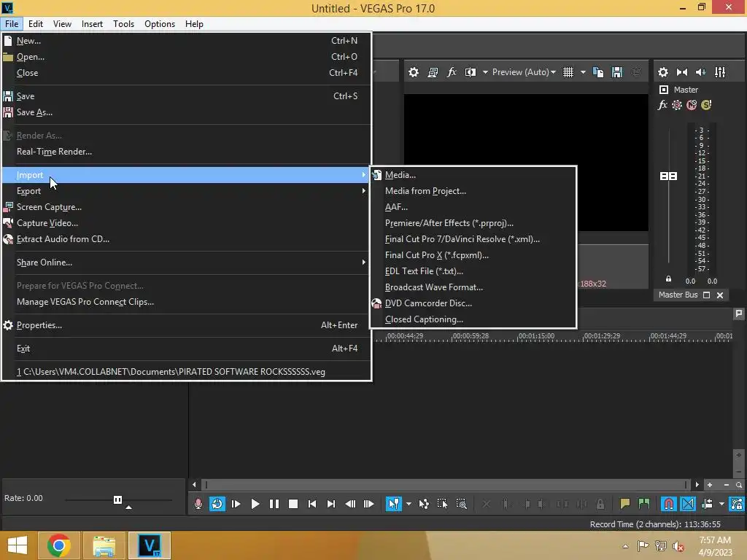This screenshot has height=560, width=747.
Task: Select the Zoom Edit tool
Action: pos(461,504)
